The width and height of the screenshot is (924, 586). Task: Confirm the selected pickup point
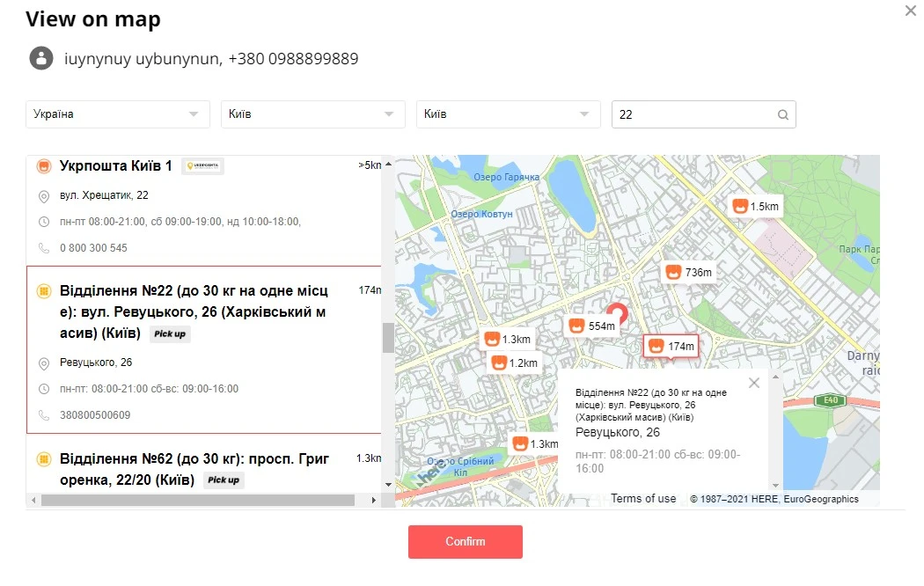coord(466,542)
